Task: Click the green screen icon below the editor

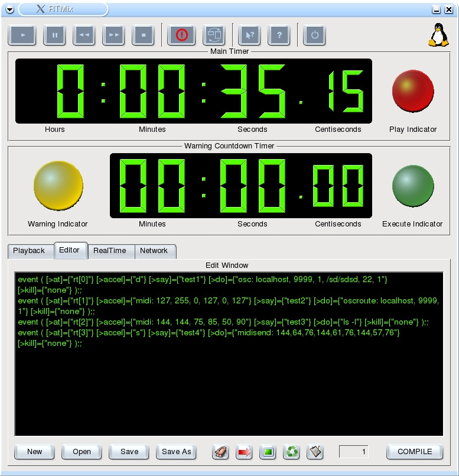Action: coord(268,452)
